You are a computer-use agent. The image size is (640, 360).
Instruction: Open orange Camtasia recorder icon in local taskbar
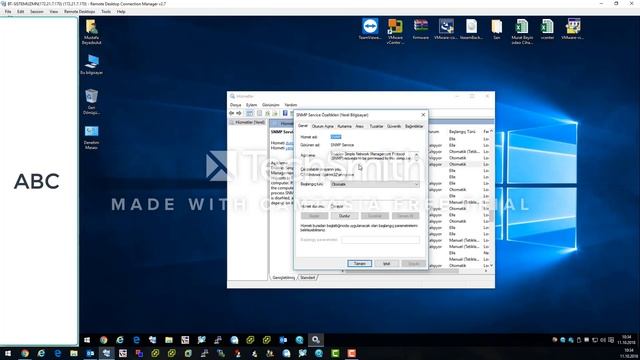(x=351, y=353)
